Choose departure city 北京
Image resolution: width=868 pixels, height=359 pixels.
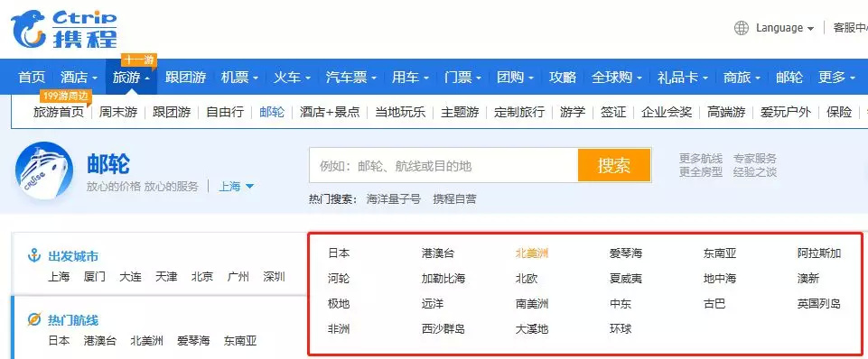coord(202,277)
